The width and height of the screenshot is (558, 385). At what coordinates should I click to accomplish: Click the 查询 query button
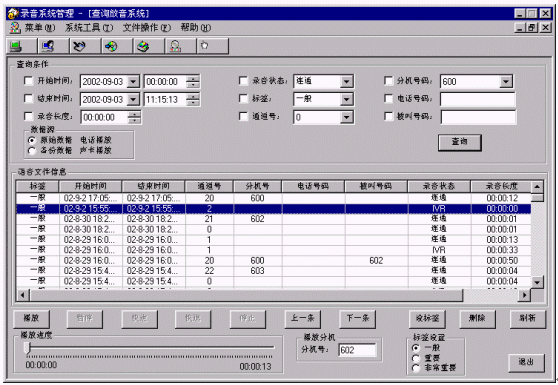[x=459, y=142]
